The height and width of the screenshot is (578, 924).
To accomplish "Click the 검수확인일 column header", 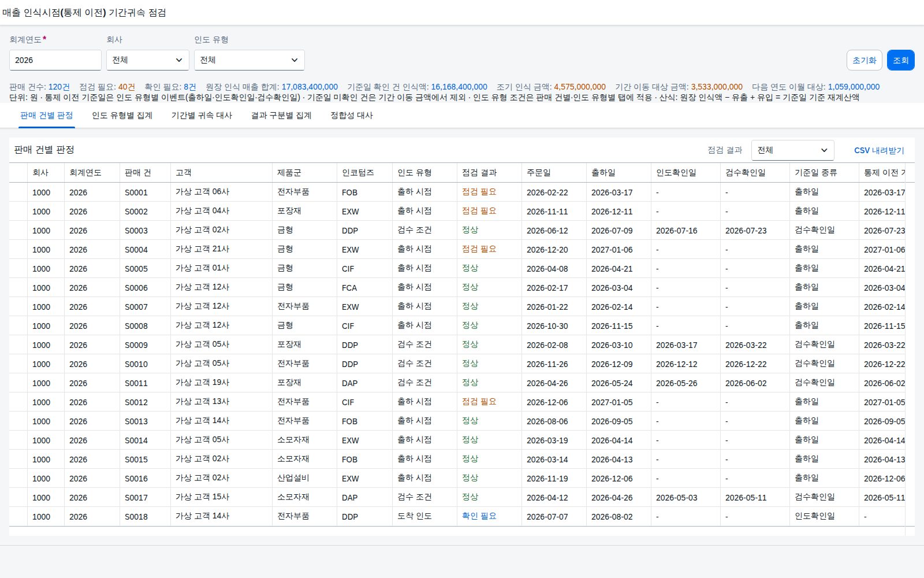I will pyautogui.click(x=755, y=173).
